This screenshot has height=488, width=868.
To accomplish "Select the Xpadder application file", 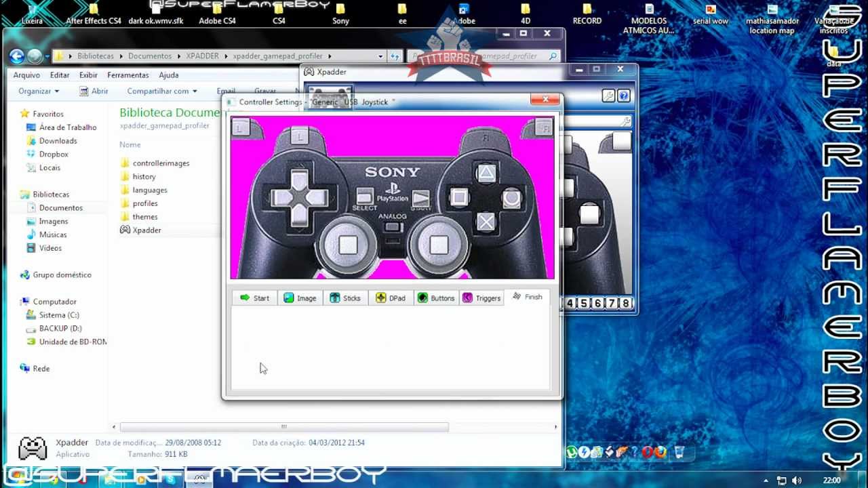I will [x=146, y=230].
